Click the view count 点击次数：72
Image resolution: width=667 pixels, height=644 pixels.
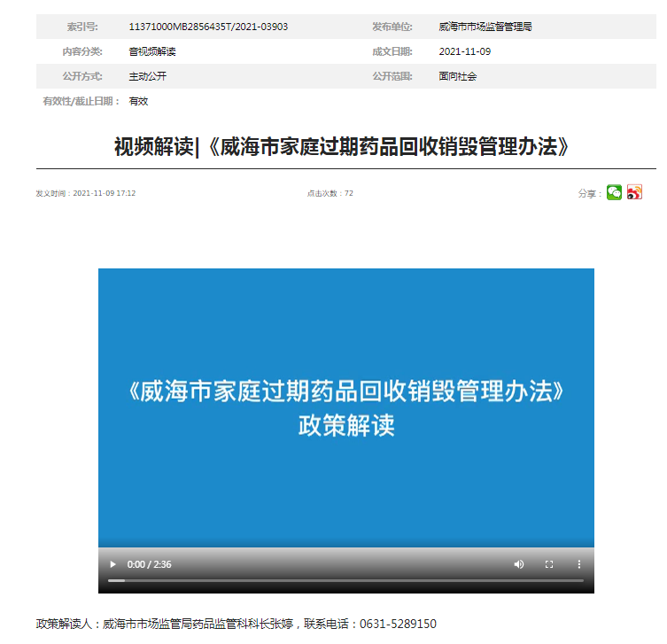click(x=330, y=193)
